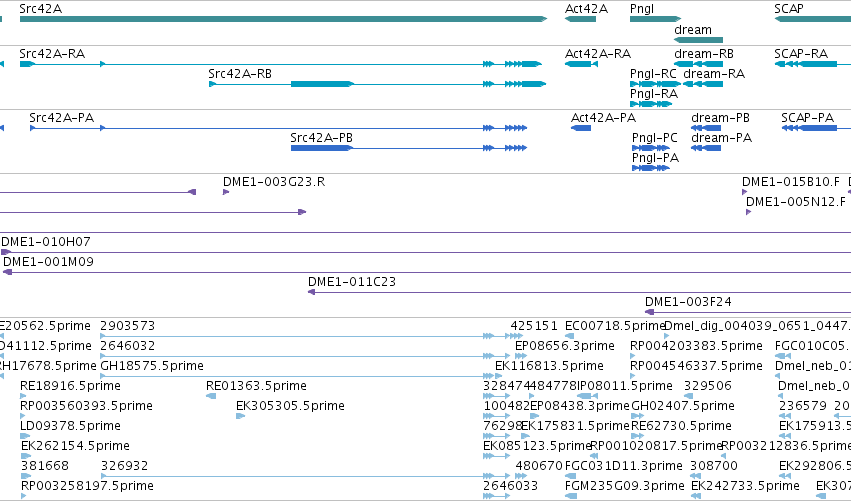Select the Pngl gene label
This screenshot has height=501, width=851.
pyautogui.click(x=642, y=9)
